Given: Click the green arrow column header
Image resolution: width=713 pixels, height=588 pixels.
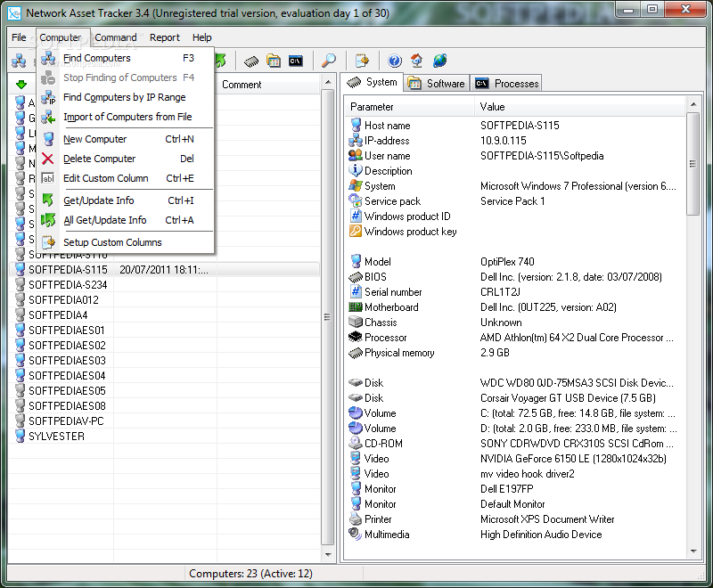Looking at the screenshot, I should click(x=21, y=85).
